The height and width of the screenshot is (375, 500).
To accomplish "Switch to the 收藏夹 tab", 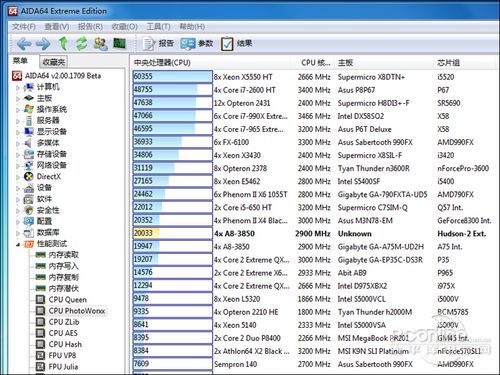I will [x=53, y=62].
